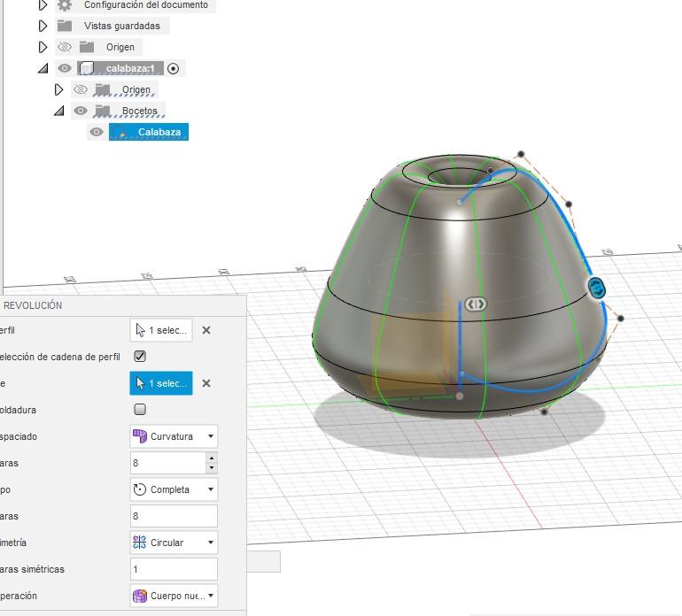Select the Bocetos folder icon
The height and width of the screenshot is (616, 682).
(x=103, y=112)
